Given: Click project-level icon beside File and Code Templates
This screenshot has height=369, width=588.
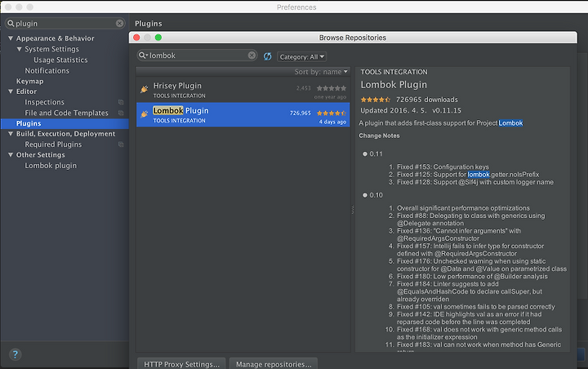Looking at the screenshot, I should [121, 113].
